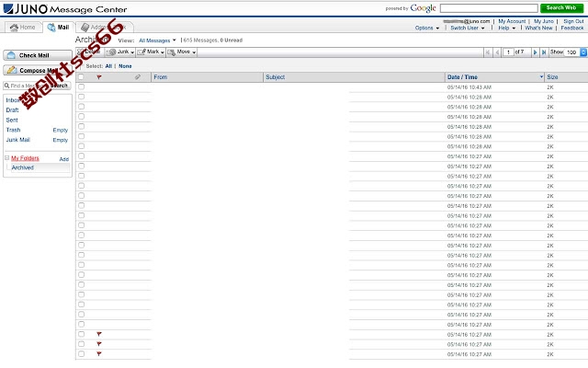Open the Junk Mail folder
588x368 pixels.
[x=17, y=140]
